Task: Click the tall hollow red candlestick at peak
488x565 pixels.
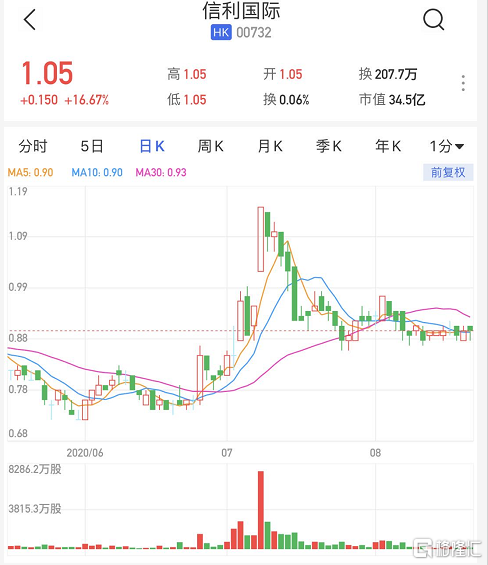Action: [x=261, y=239]
